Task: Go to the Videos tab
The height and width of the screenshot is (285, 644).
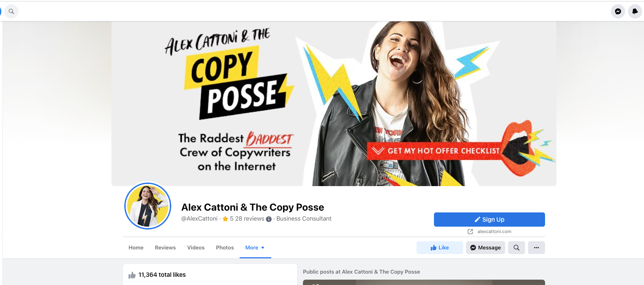Action: pyautogui.click(x=196, y=248)
